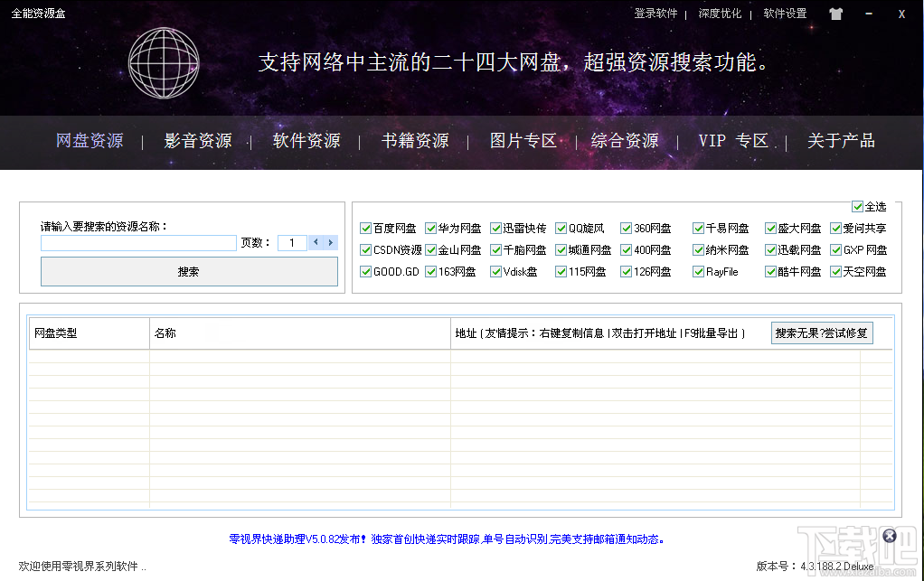The height and width of the screenshot is (581, 924).
Task: Open 软件设置 settings
Action: click(785, 14)
